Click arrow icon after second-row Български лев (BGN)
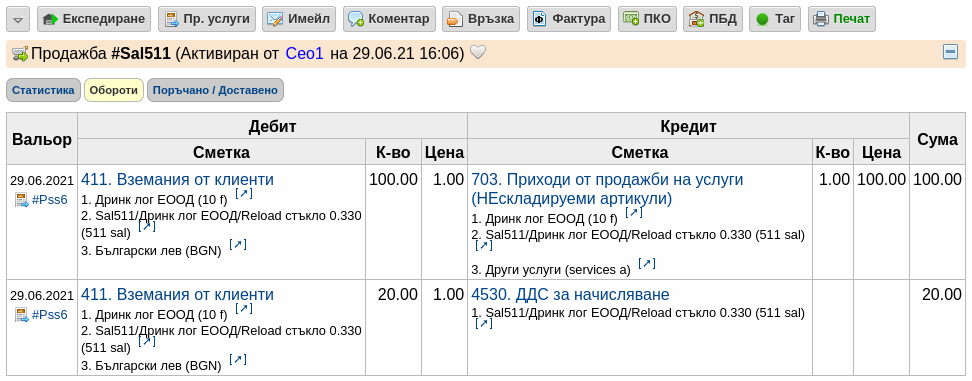This screenshot has width=972, height=381. coord(238,359)
